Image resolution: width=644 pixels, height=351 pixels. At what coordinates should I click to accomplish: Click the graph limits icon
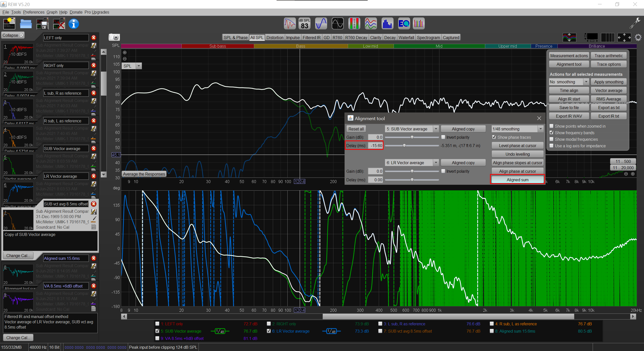(624, 38)
